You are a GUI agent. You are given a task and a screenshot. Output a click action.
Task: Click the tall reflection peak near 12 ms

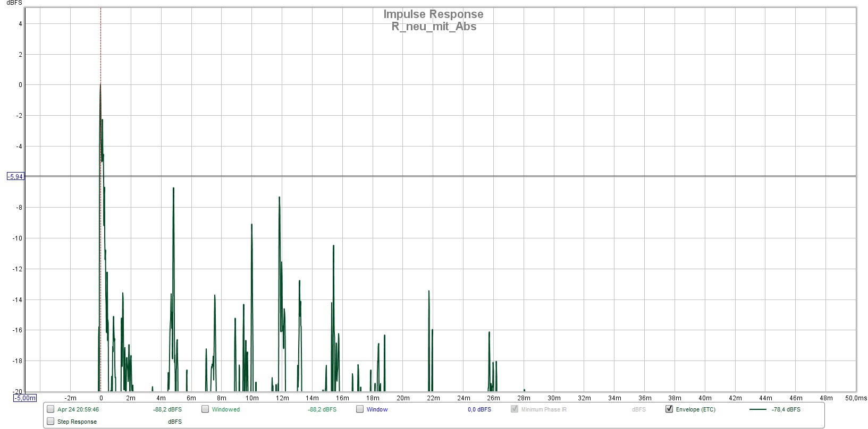click(279, 199)
